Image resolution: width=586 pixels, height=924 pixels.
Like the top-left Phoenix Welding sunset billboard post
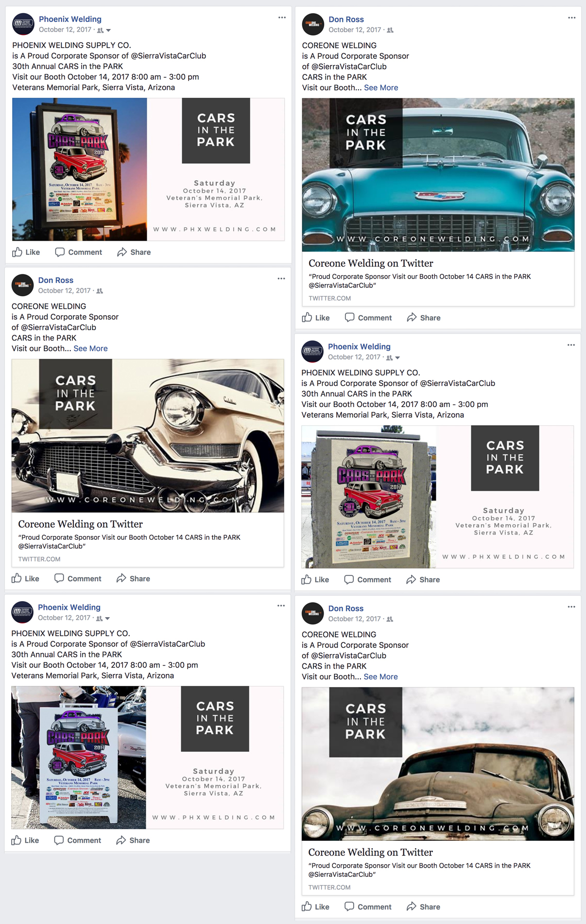click(x=26, y=252)
